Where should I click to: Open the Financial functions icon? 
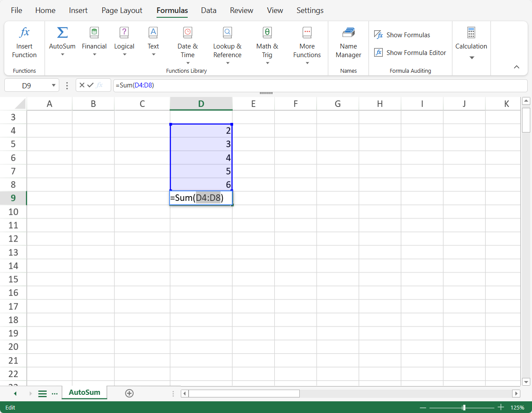click(x=94, y=32)
